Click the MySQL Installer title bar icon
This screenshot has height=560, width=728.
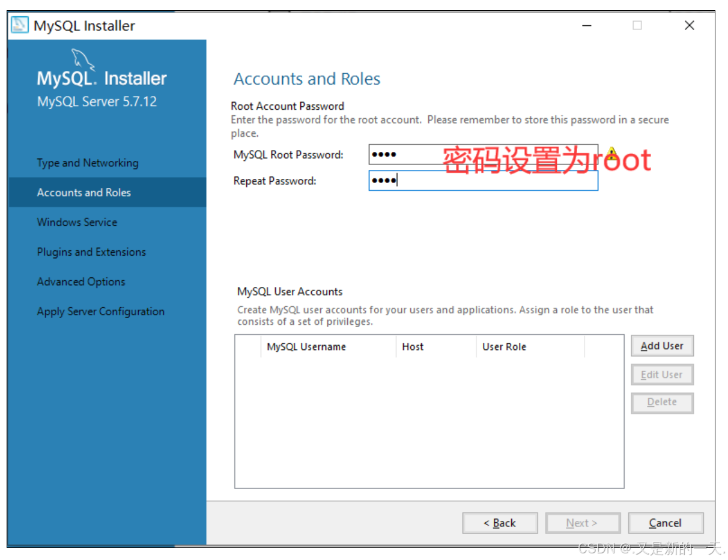20,25
